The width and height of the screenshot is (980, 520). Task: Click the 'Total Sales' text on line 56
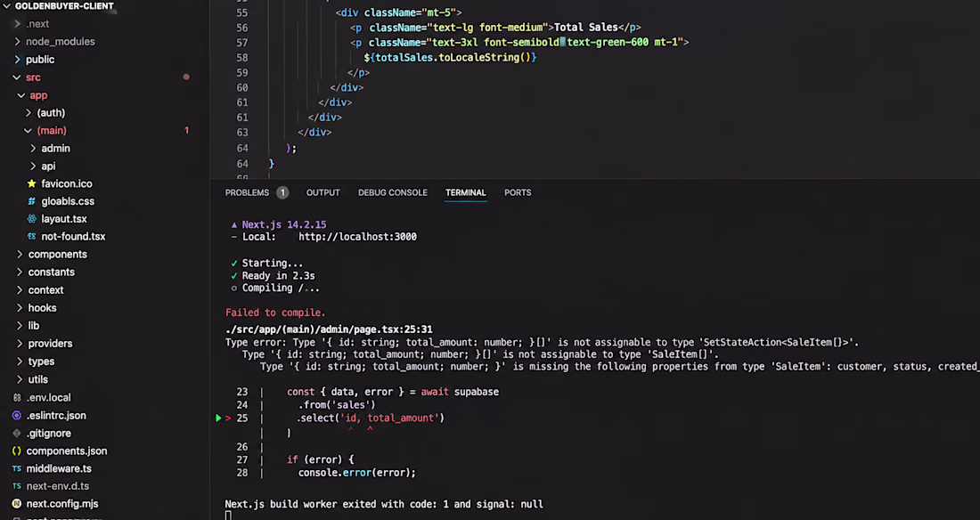pos(586,27)
